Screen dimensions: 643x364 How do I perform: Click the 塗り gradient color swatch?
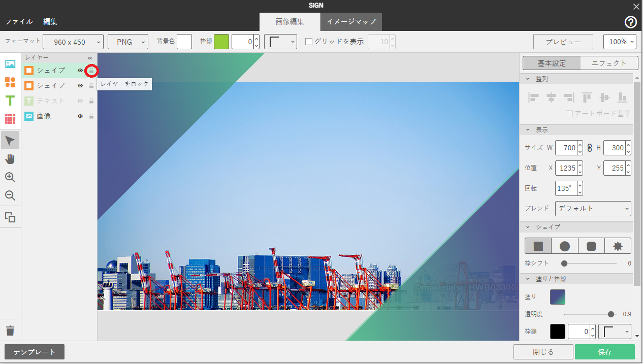[x=557, y=297]
